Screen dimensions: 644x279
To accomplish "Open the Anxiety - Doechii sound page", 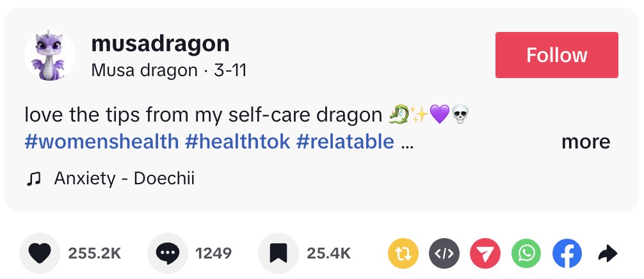I will [124, 179].
